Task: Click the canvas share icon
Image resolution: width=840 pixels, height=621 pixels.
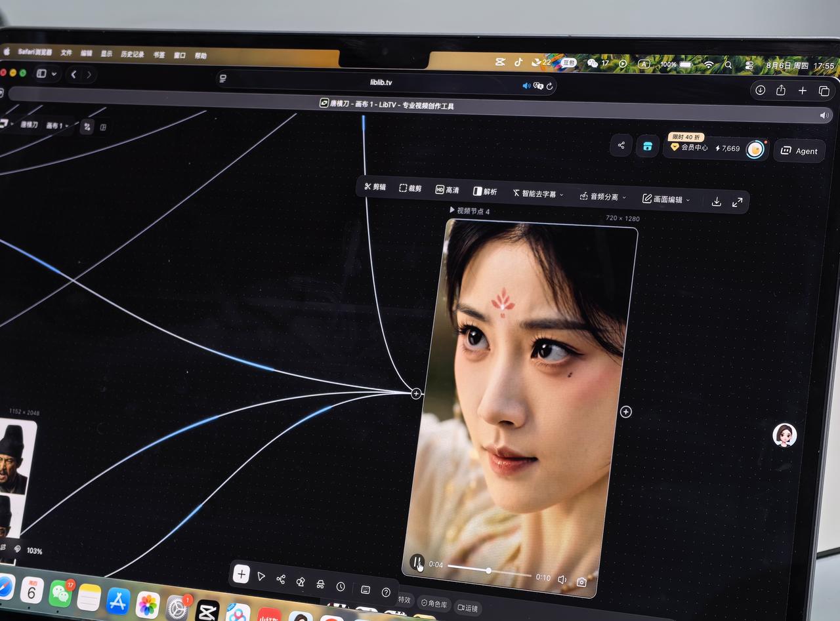Action: click(x=621, y=146)
